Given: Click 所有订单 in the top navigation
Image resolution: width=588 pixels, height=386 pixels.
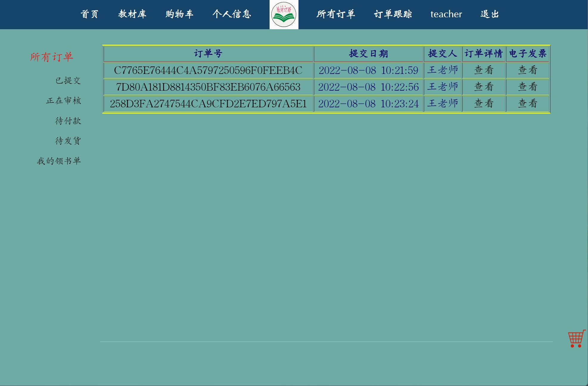Looking at the screenshot, I should tap(336, 14).
